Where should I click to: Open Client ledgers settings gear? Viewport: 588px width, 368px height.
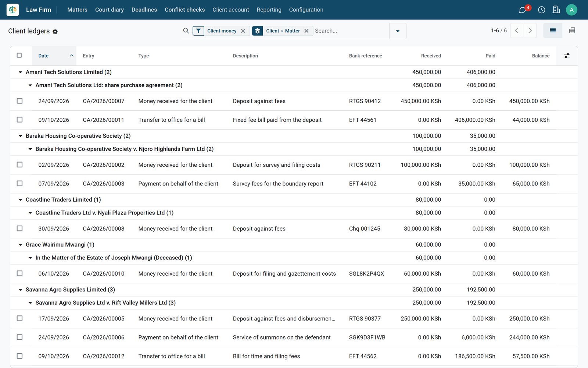55,32
